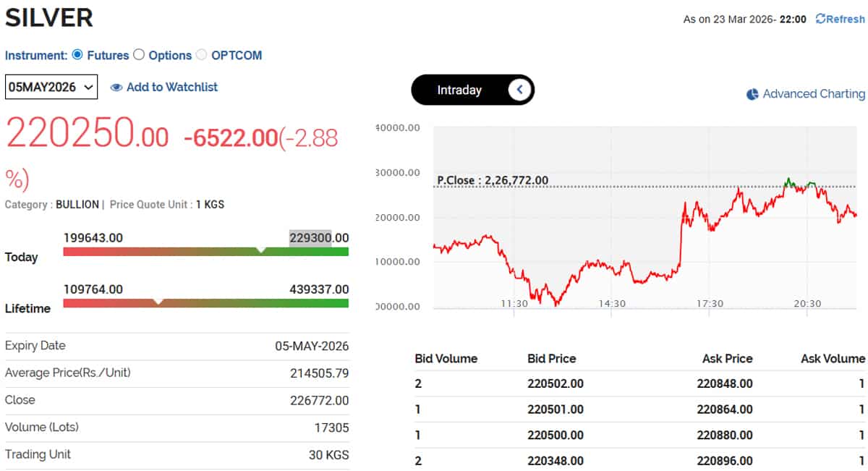
Task: Select the Options instrument radio button
Action: point(139,54)
